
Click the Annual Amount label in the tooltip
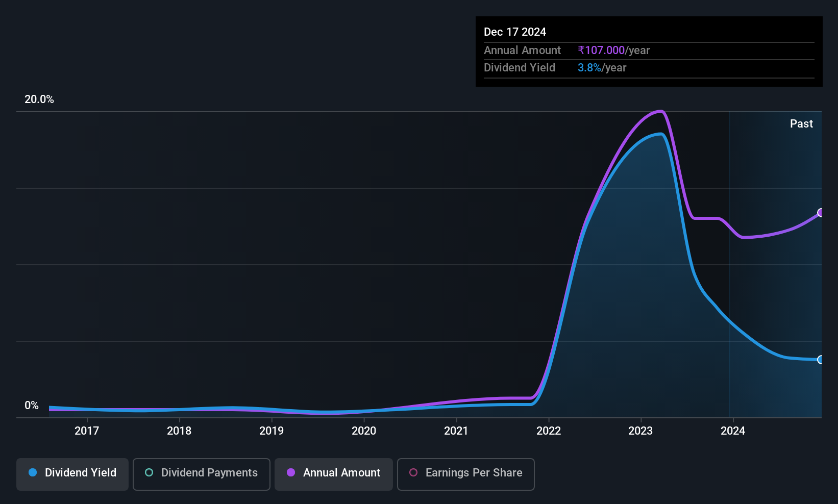[x=522, y=50]
